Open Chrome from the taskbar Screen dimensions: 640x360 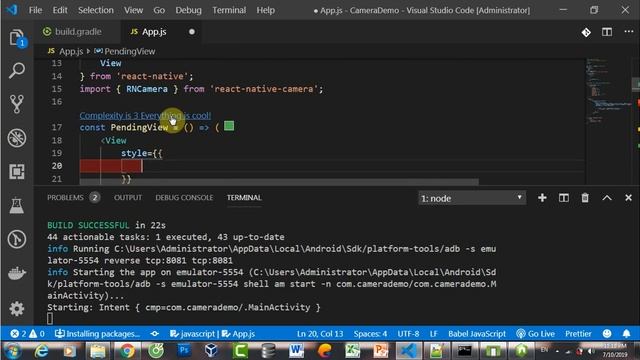[x=127, y=351]
